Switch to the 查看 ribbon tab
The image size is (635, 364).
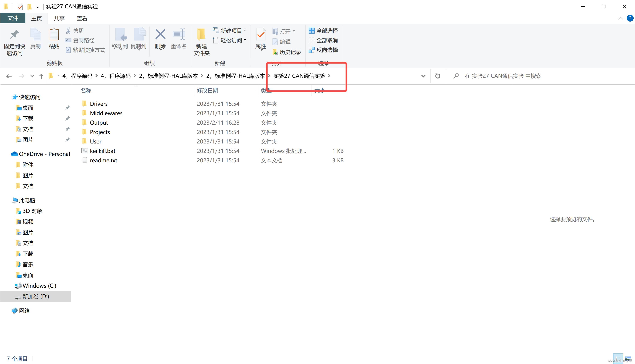(x=82, y=18)
